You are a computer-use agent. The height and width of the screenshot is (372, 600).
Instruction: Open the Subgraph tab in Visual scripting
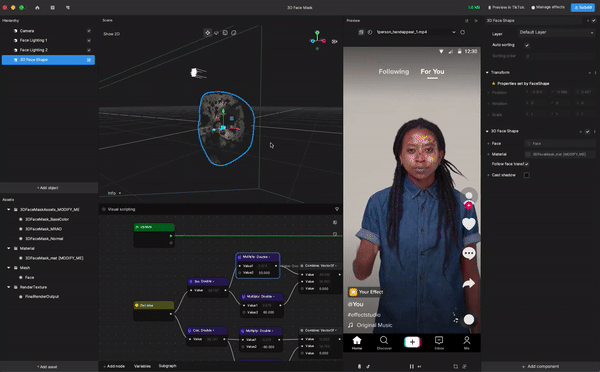(x=168, y=366)
